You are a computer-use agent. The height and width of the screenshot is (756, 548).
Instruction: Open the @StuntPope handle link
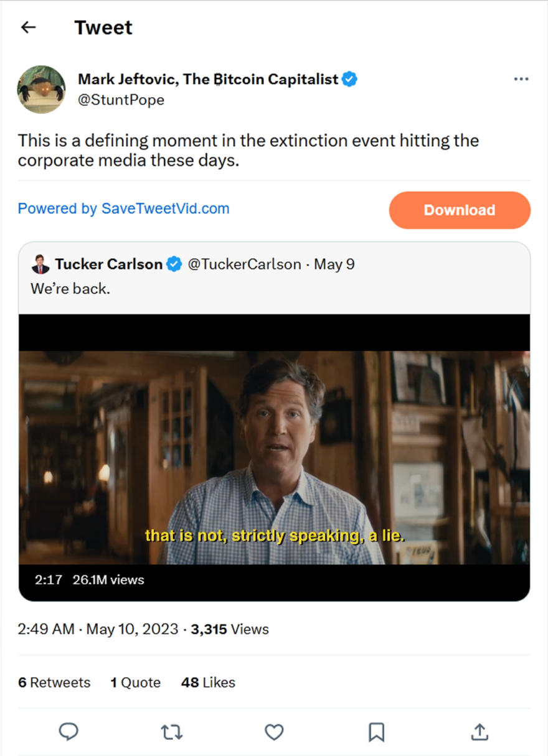coord(121,100)
